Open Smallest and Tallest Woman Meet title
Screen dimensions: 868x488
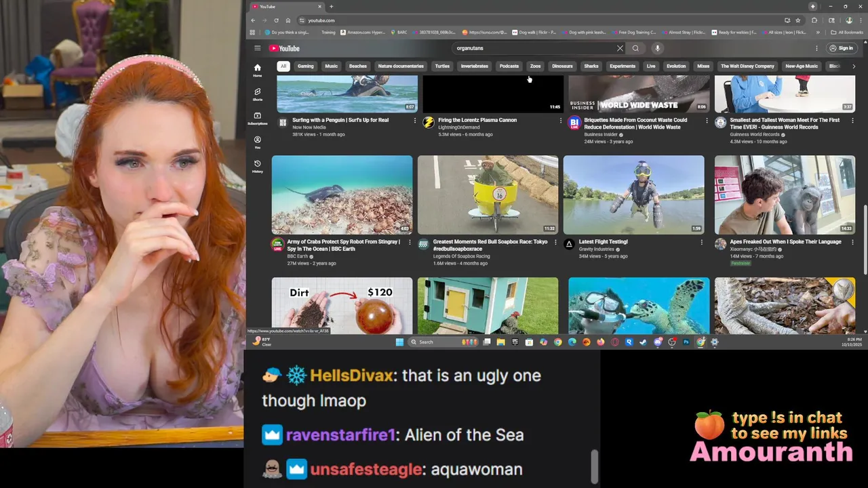(x=785, y=123)
